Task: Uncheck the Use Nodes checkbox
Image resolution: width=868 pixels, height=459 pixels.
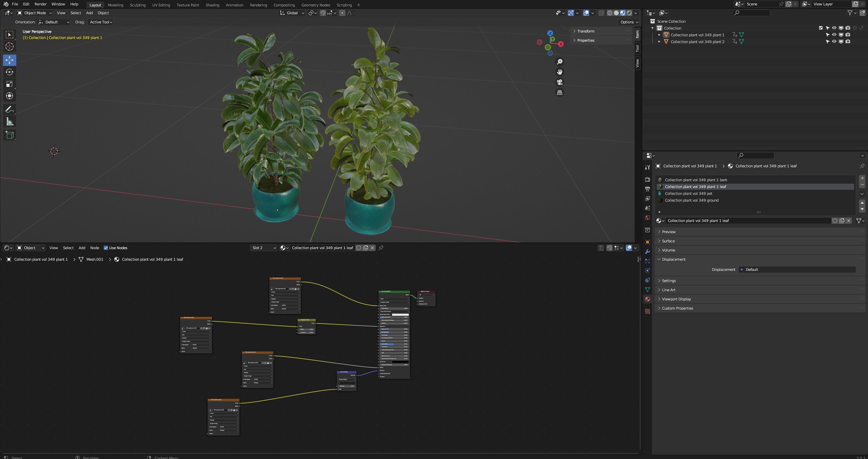Action: 106,248
